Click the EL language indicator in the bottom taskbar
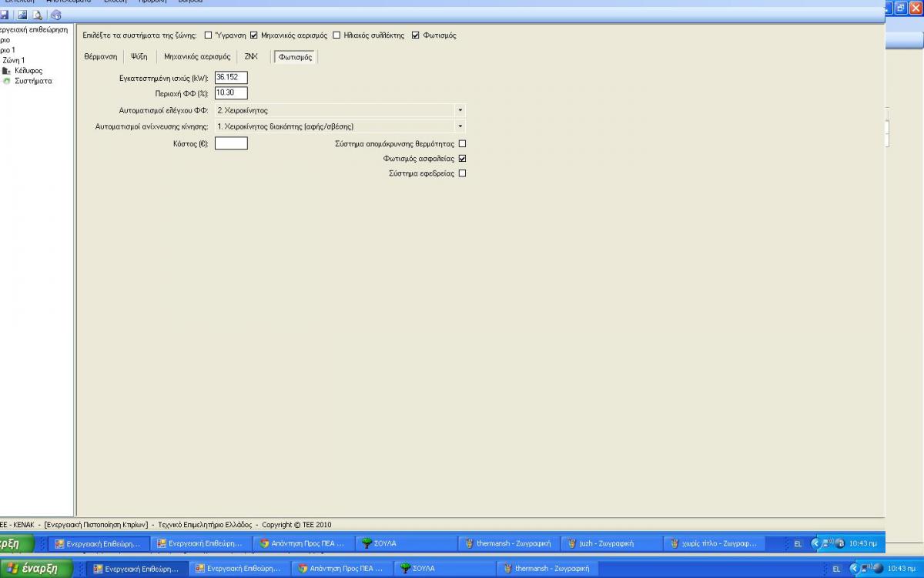The image size is (924, 578). click(836, 569)
